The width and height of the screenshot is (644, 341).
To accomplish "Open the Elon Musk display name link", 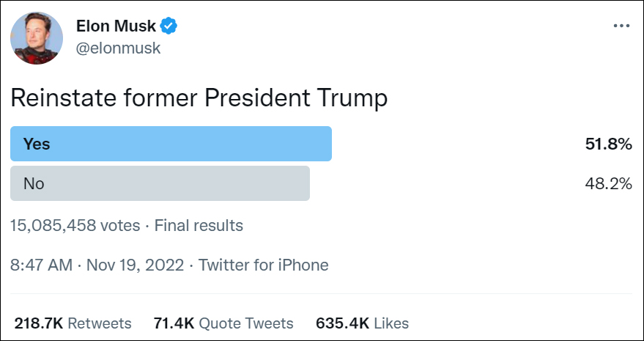I will (x=116, y=26).
